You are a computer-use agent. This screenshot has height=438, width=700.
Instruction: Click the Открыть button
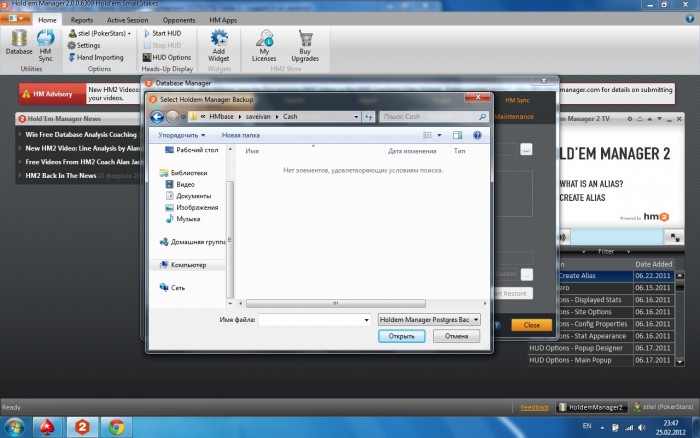coord(401,336)
